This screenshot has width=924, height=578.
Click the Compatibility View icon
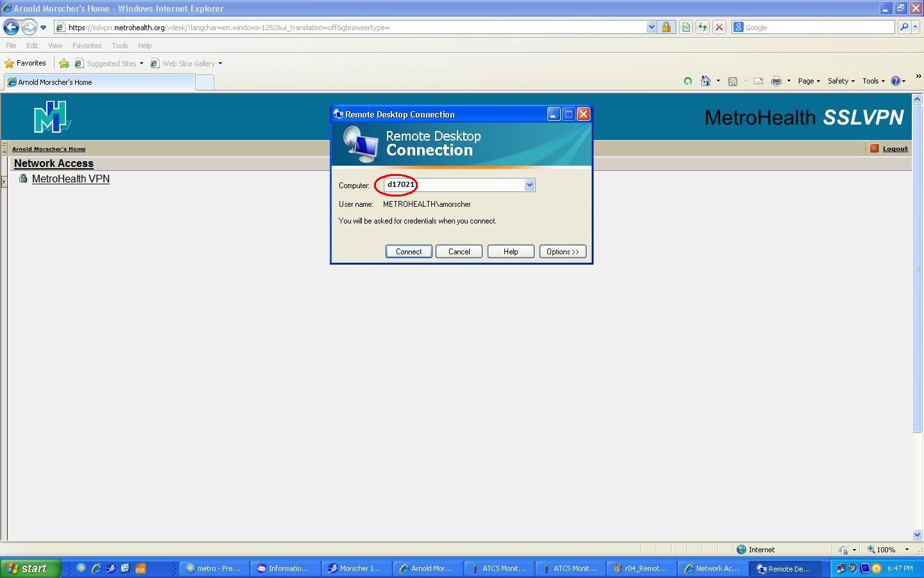click(686, 28)
